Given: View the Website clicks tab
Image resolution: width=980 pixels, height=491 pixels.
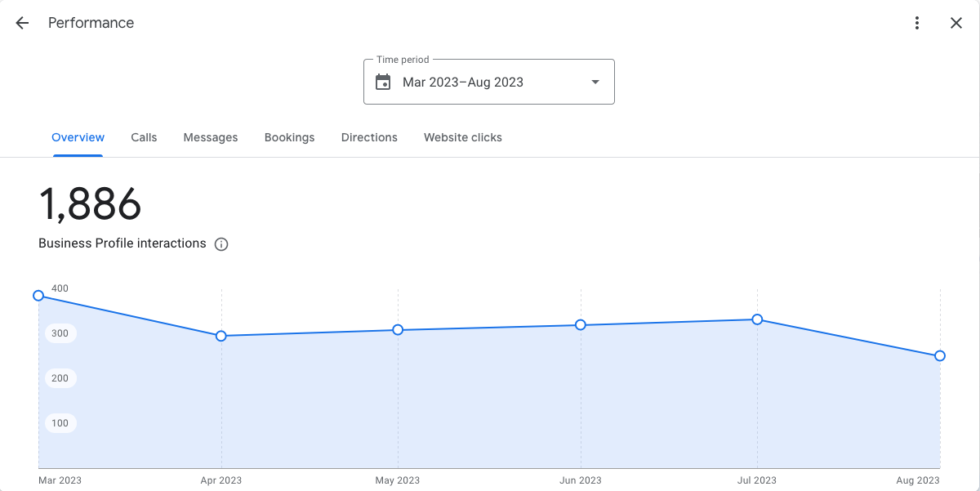Looking at the screenshot, I should click(x=463, y=137).
